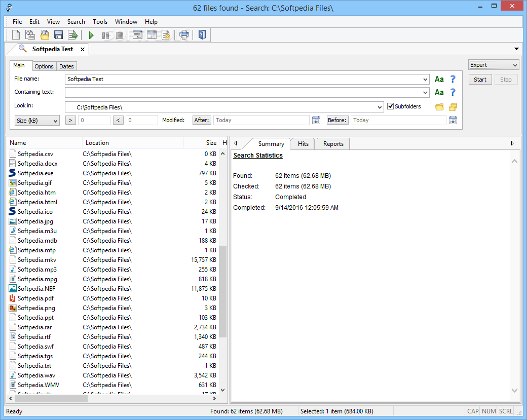
Task: Browse for a folder with single folder icon
Action: (439, 107)
